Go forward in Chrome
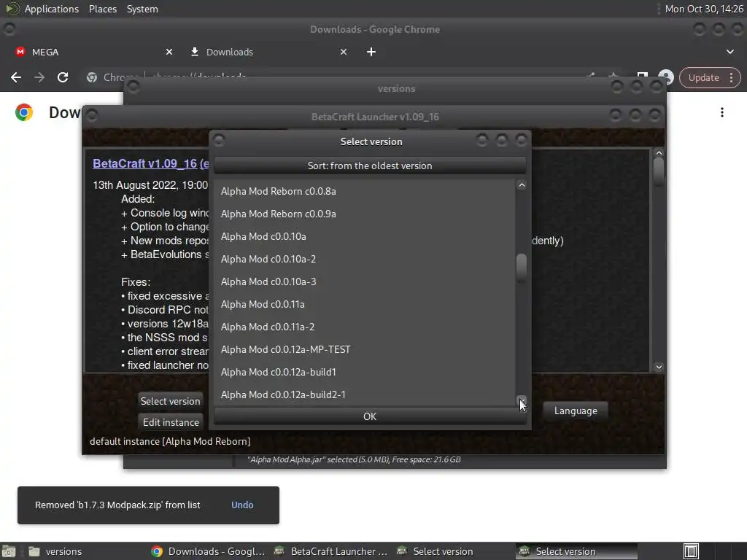747x560 pixels. click(x=39, y=77)
